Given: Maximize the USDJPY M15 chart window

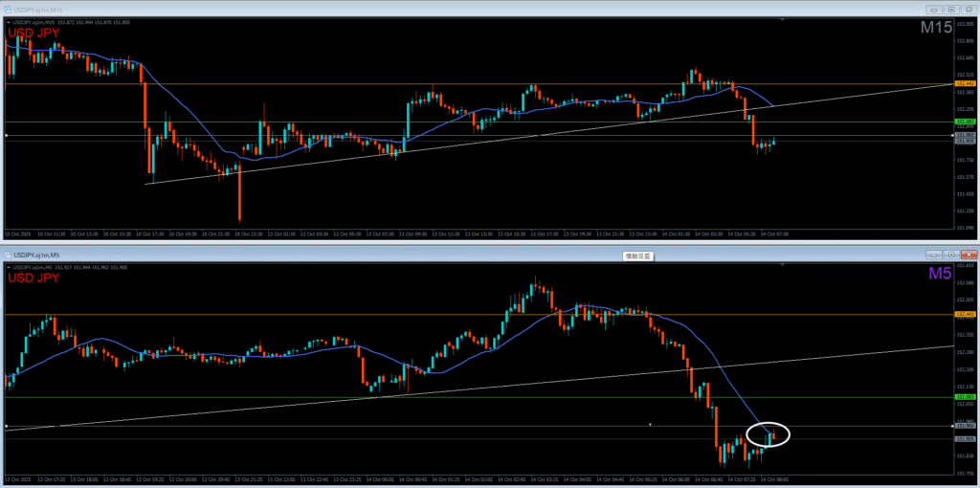Looking at the screenshot, I should (950, 8).
